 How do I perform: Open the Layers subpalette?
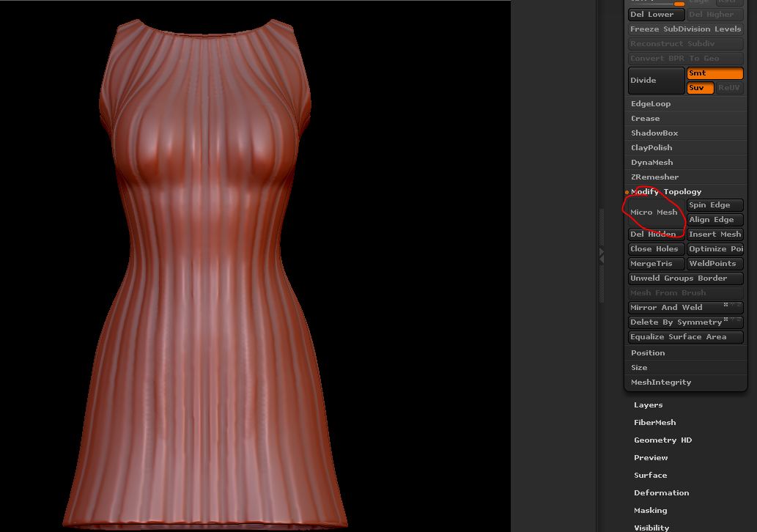click(648, 405)
